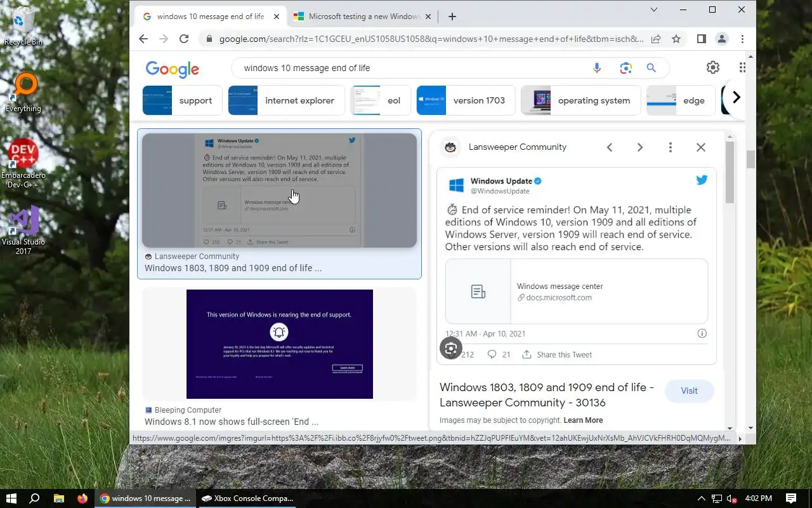This screenshot has width=812, height=508.
Task: Click the blue magnifier search button
Action: coord(651,68)
